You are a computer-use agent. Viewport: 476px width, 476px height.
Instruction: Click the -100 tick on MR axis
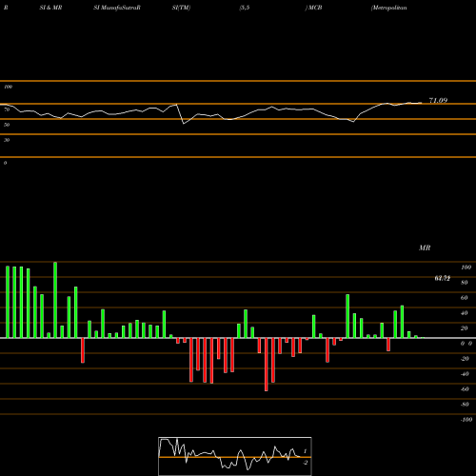coord(466,420)
